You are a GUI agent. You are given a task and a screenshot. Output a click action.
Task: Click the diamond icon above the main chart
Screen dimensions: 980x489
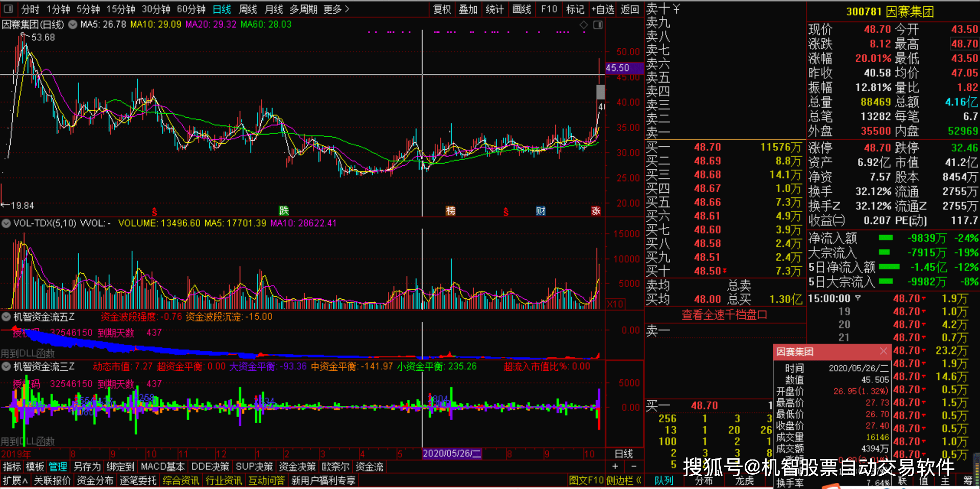[584, 25]
